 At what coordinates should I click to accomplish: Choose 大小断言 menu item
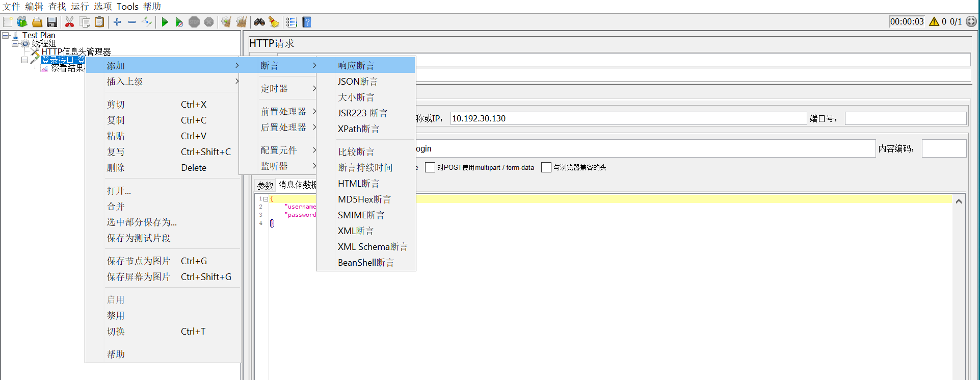pyautogui.click(x=366, y=97)
